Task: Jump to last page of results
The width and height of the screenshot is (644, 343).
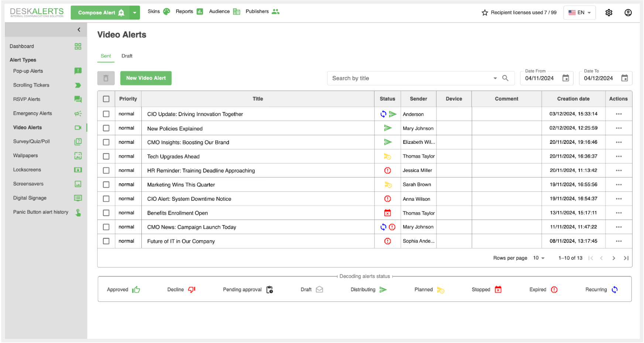Action: [x=626, y=258]
